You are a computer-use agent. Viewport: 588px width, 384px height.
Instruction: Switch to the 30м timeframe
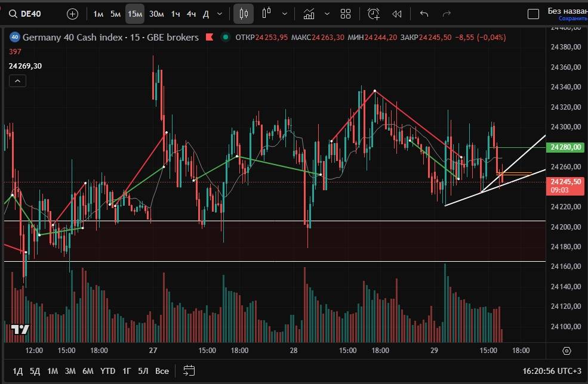(156, 14)
